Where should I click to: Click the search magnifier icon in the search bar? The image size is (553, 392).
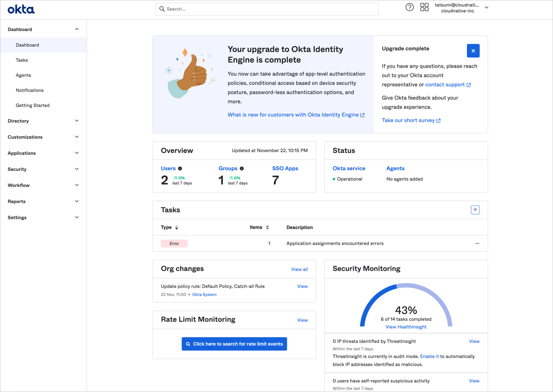(x=162, y=9)
